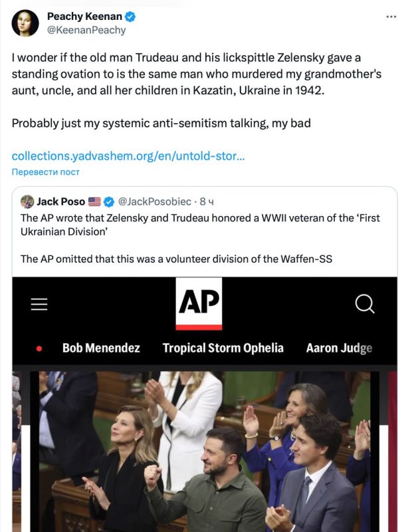Click the AP logo in the header
Viewport: 400px width, 532px height.
(x=200, y=303)
